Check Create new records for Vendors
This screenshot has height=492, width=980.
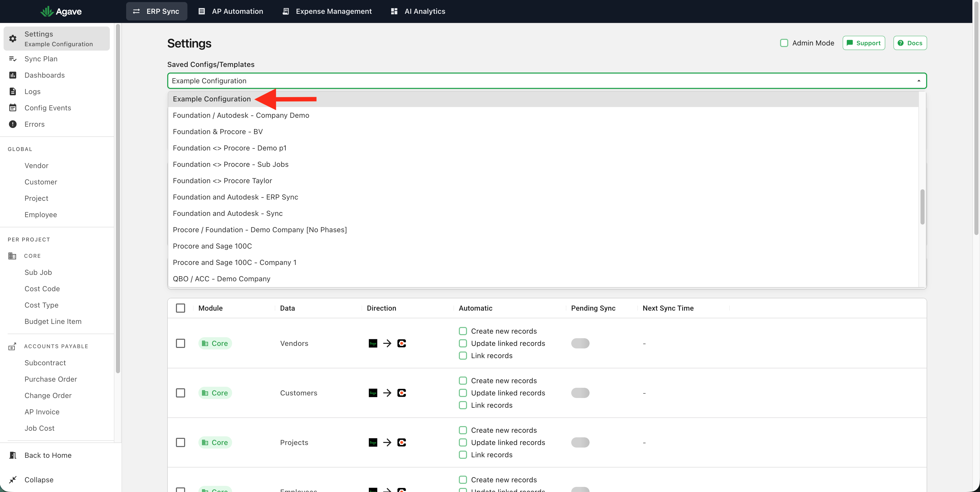(x=463, y=331)
